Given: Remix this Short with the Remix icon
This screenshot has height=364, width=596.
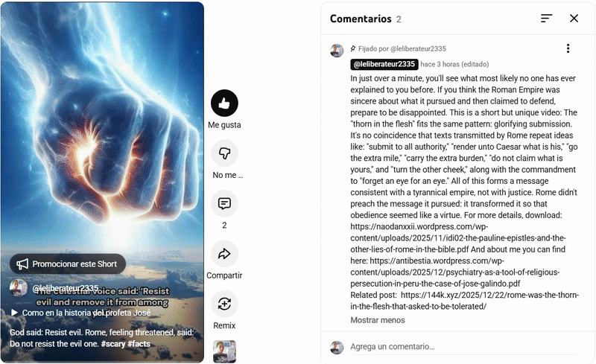Looking at the screenshot, I should click(224, 304).
